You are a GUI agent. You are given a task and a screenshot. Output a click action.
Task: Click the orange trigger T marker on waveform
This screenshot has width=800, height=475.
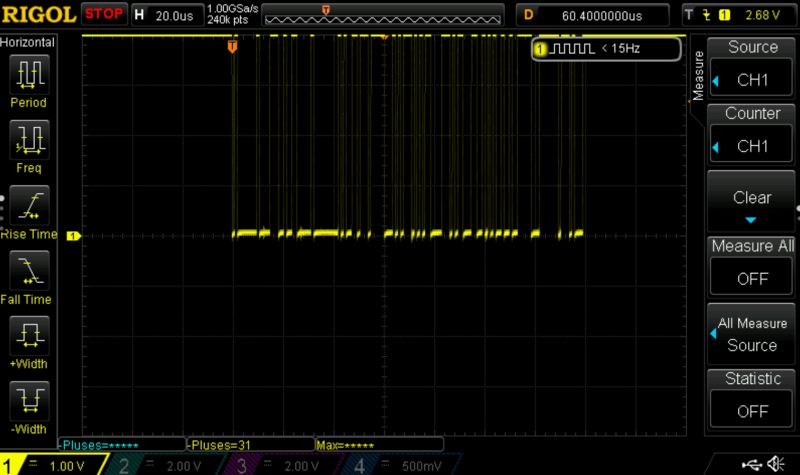click(232, 47)
